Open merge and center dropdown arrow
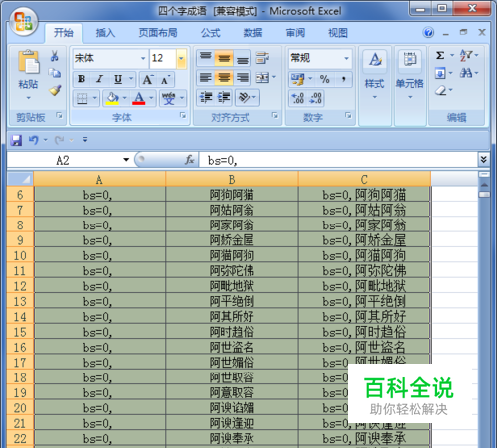The height and width of the screenshot is (448, 497). pos(274,77)
